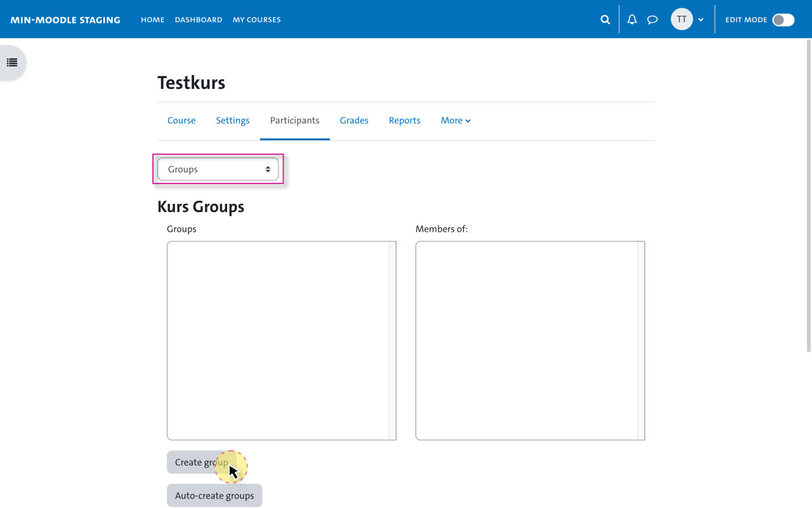Screen dimensions: 812x508
Task: Click the TT user avatar
Action: [682, 20]
